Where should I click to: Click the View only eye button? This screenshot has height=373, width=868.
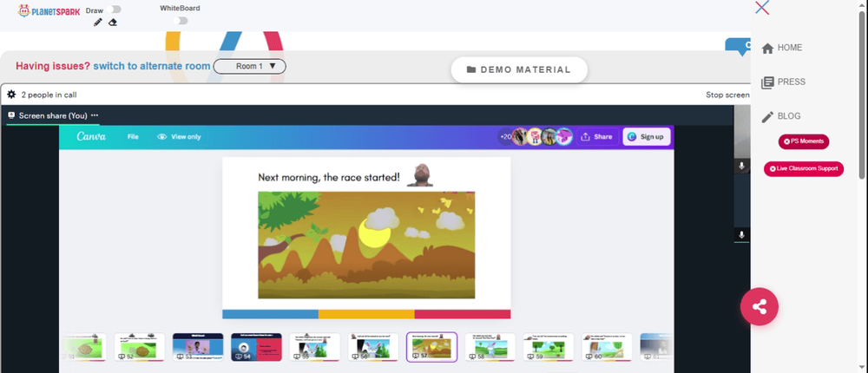(179, 137)
